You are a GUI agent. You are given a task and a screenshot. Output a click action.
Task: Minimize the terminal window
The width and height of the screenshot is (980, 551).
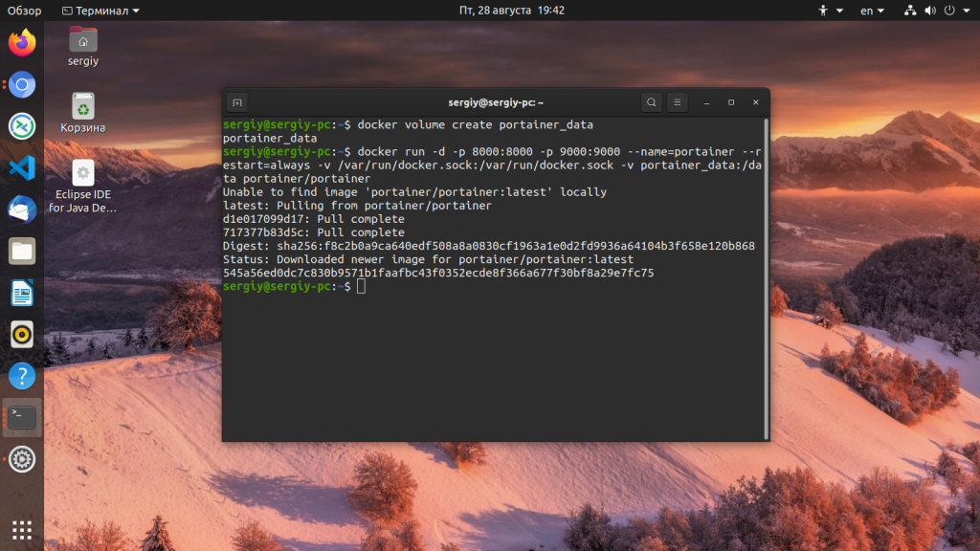tap(706, 102)
